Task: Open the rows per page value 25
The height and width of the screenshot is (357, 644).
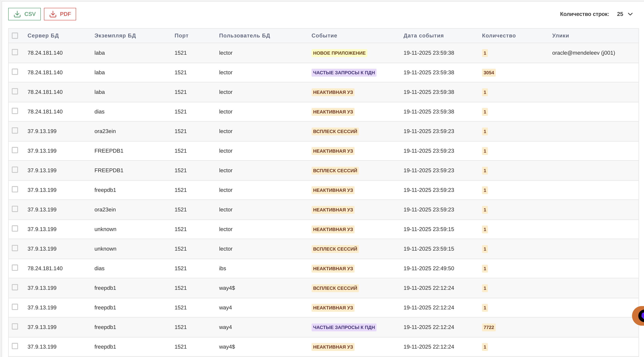Action: click(620, 14)
